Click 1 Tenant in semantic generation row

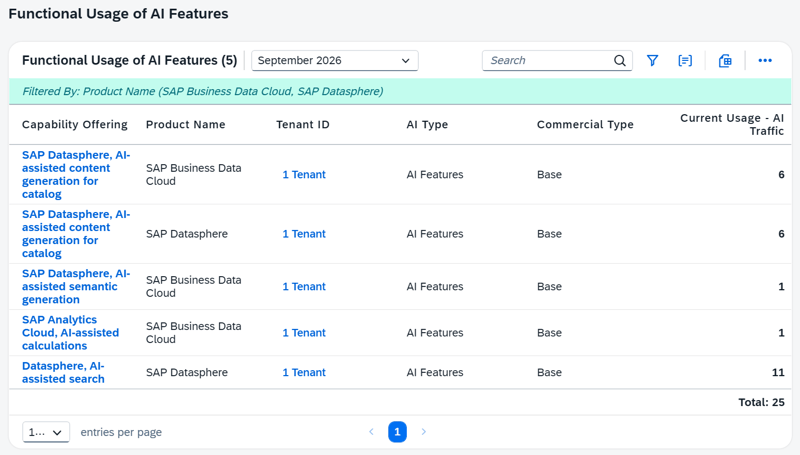click(304, 287)
